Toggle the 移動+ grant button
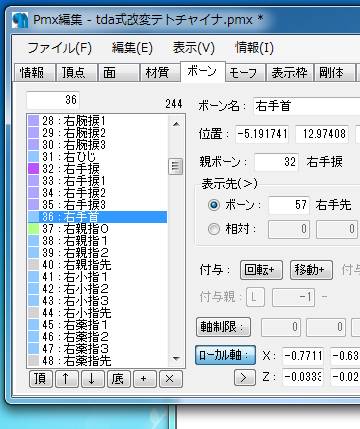This screenshot has height=429, width=360. click(311, 270)
